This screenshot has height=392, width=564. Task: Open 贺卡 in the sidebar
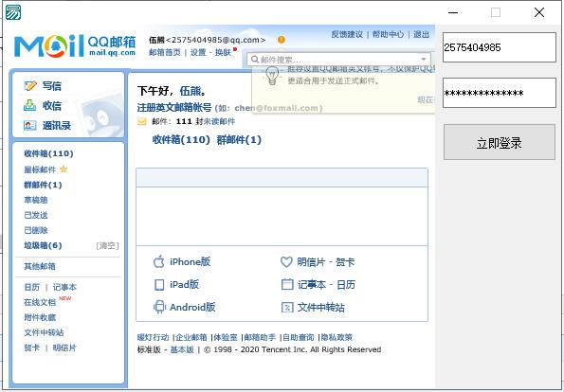pyautogui.click(x=31, y=347)
